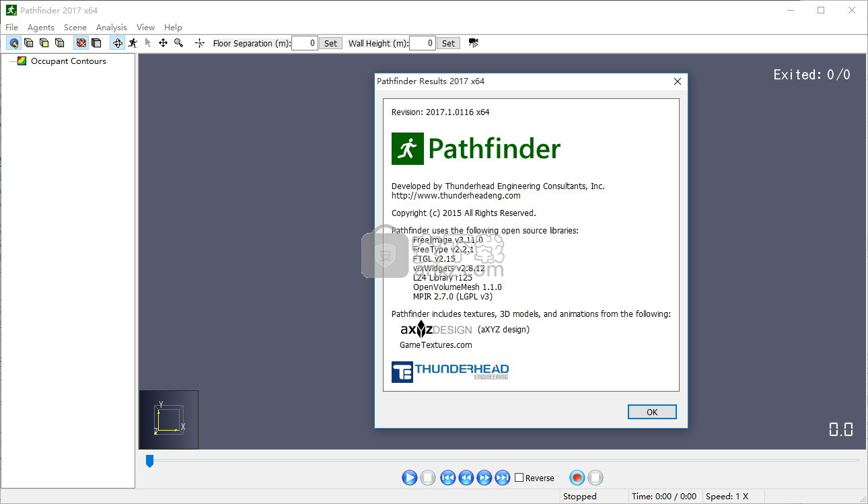Click the timeline slider thumb
The width and height of the screenshot is (868, 504).
(149, 461)
